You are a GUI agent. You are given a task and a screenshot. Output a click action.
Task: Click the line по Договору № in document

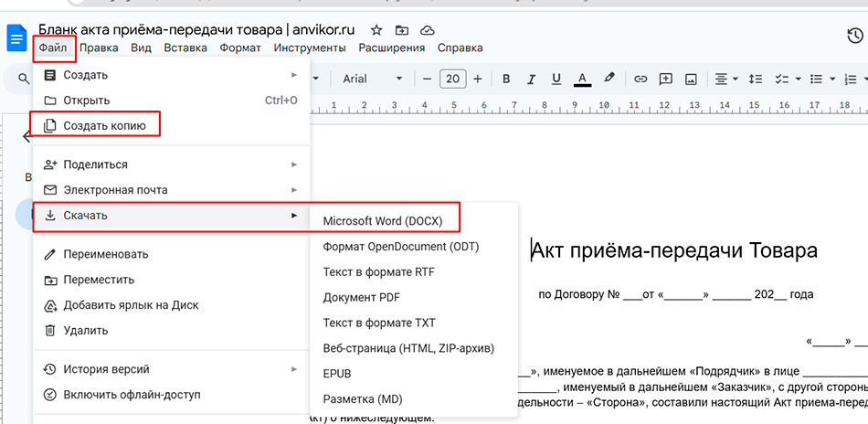click(676, 294)
